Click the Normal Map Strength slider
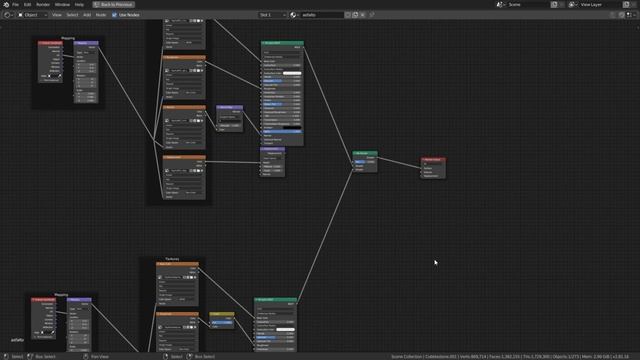 (x=229, y=125)
